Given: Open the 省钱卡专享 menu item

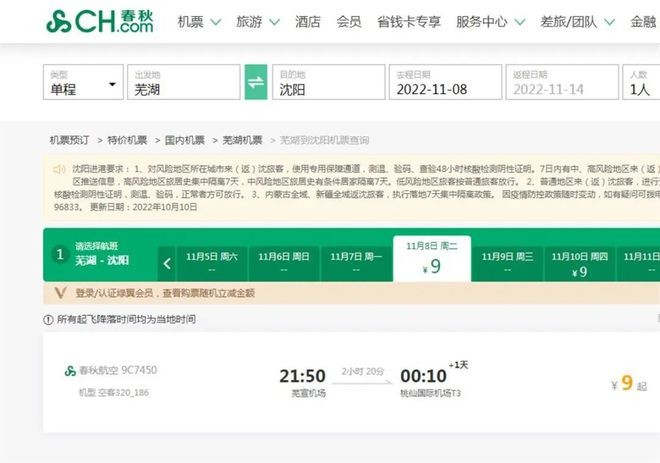Looking at the screenshot, I should pos(407,21).
